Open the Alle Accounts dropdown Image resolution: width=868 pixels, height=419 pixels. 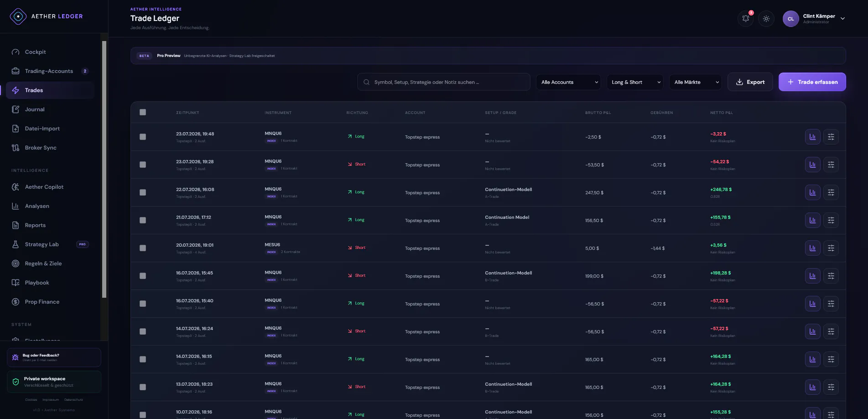[568, 82]
